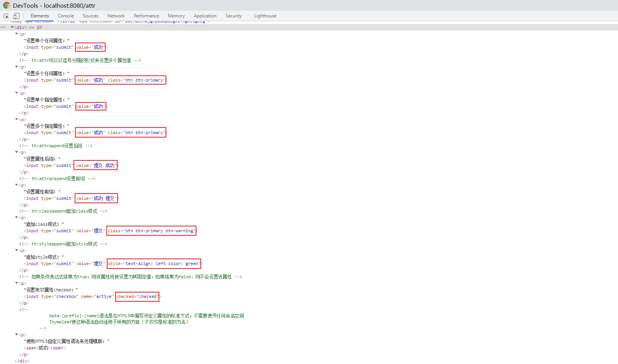Select the th:styleappend comment line
The width and height of the screenshot is (618, 364).
63,244
